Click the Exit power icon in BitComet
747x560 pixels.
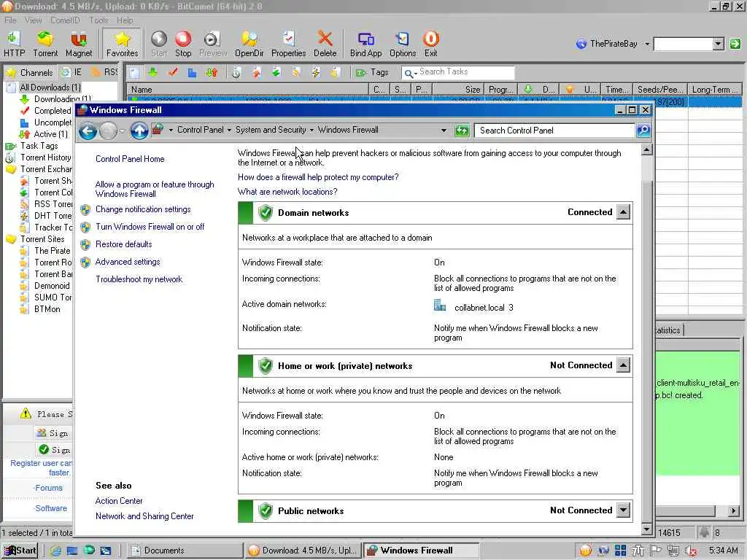(430, 44)
